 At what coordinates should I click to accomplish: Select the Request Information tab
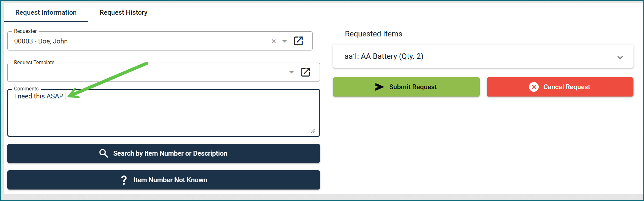point(46,12)
